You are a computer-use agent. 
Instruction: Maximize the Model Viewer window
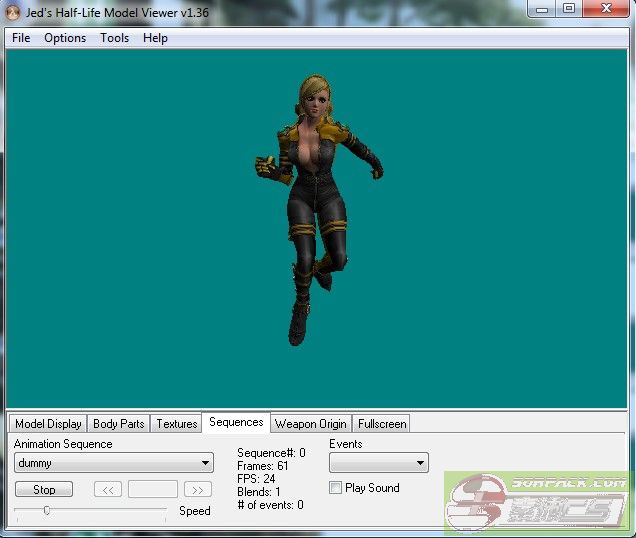(x=569, y=9)
